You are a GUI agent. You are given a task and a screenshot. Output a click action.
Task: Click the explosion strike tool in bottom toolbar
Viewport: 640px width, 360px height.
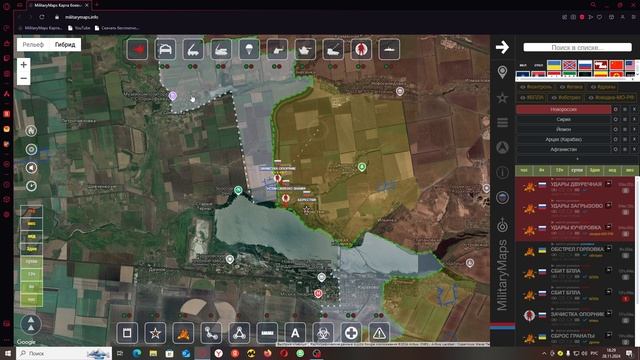(183, 333)
